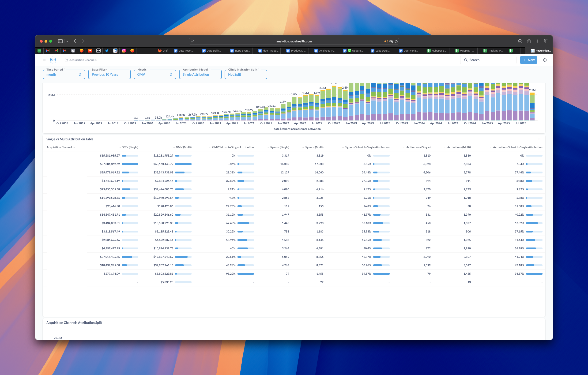Viewport: 588px width, 375px height.
Task: Click the folder icon beside Acquisition Channels
Action: pos(66,60)
